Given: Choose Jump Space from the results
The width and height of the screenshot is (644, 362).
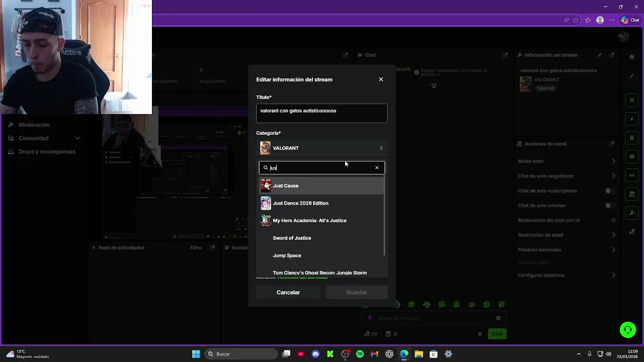Looking at the screenshot, I should pyautogui.click(x=321, y=255).
